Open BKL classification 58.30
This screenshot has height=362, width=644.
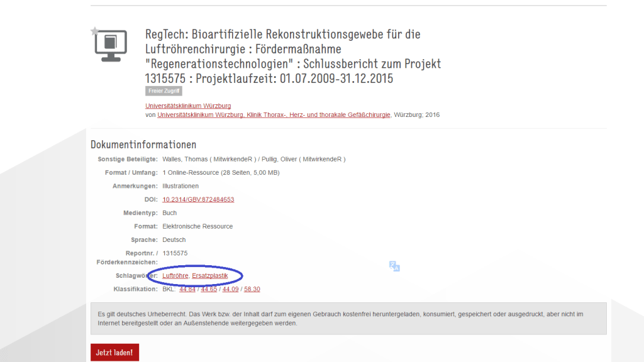pos(252,289)
